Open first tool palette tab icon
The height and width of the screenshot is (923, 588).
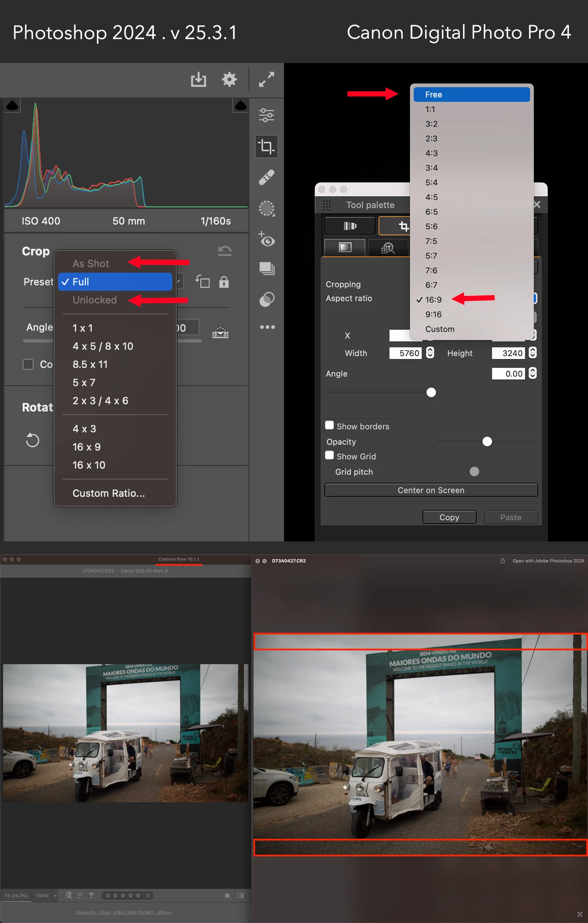[x=350, y=226]
